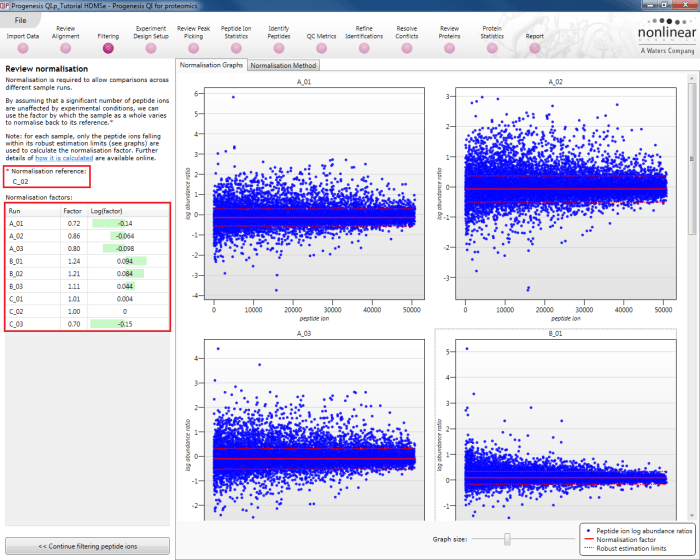Select the Normalisation Graphs tab

pyautogui.click(x=211, y=65)
